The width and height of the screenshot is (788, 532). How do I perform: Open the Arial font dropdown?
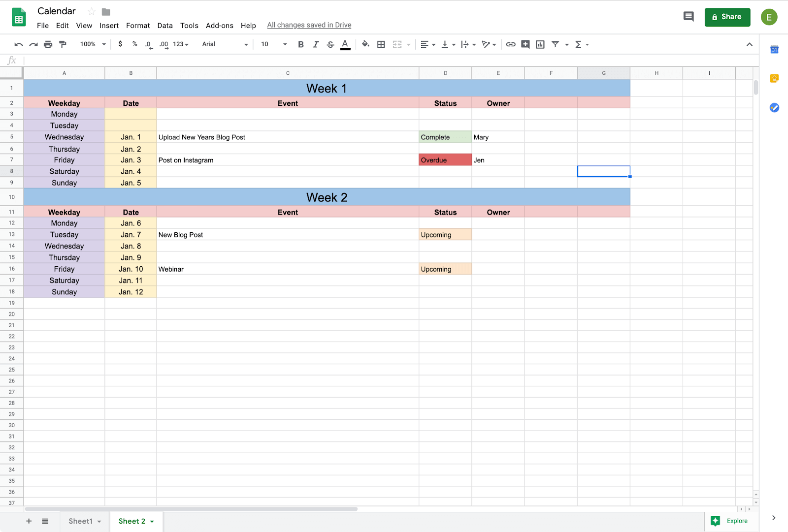pyautogui.click(x=225, y=44)
